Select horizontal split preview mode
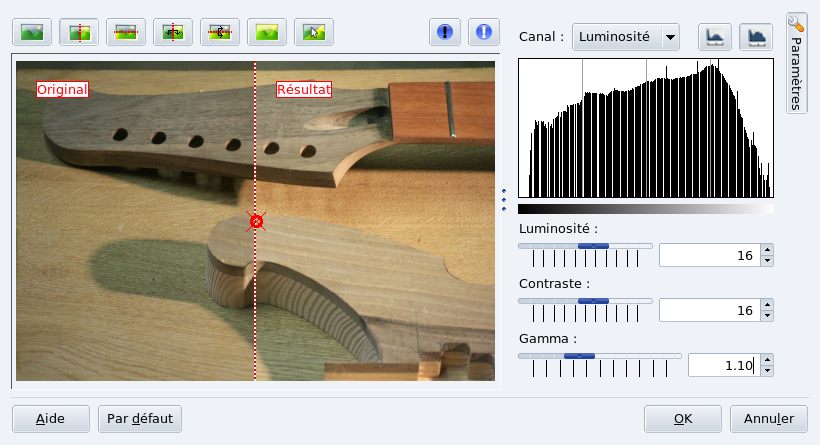The height and width of the screenshot is (445, 820). tap(125, 33)
